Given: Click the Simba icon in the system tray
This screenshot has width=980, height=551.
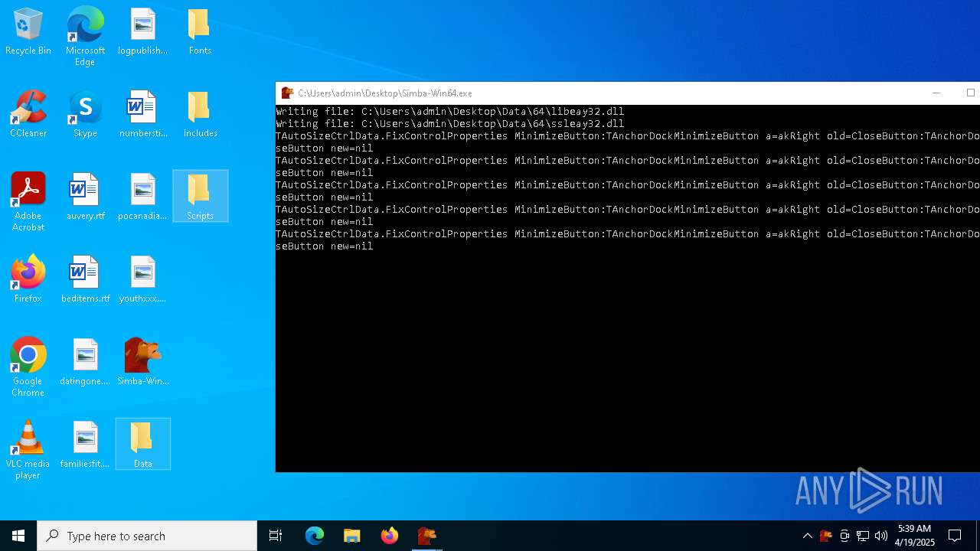Looking at the screenshot, I should 825,536.
